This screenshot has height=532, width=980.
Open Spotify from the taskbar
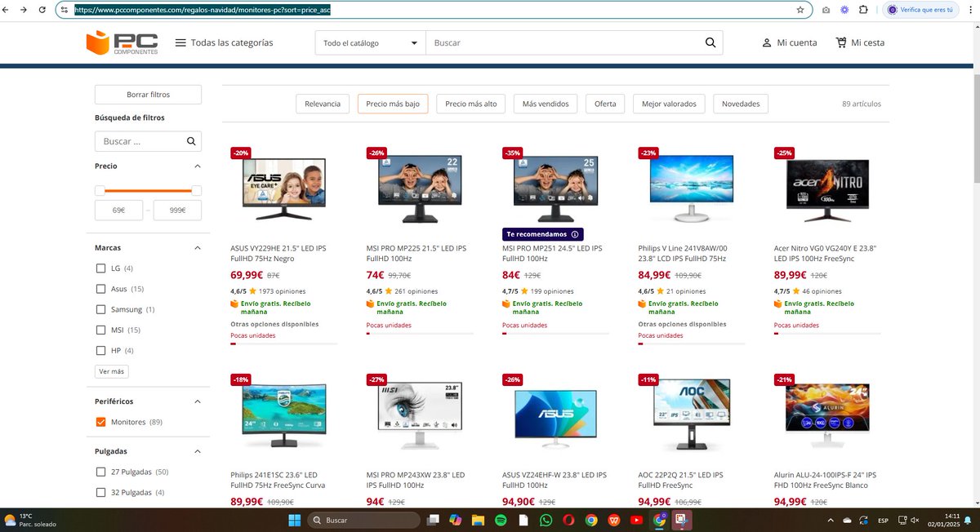click(501, 520)
